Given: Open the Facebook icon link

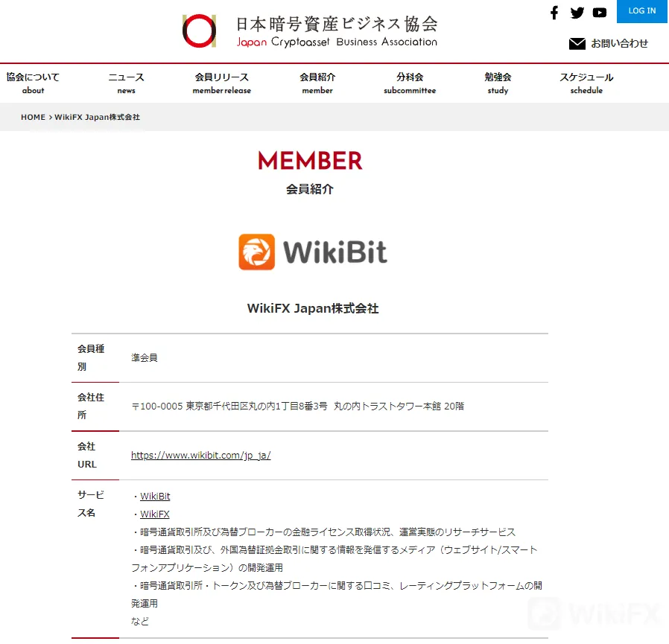Looking at the screenshot, I should click(x=554, y=13).
